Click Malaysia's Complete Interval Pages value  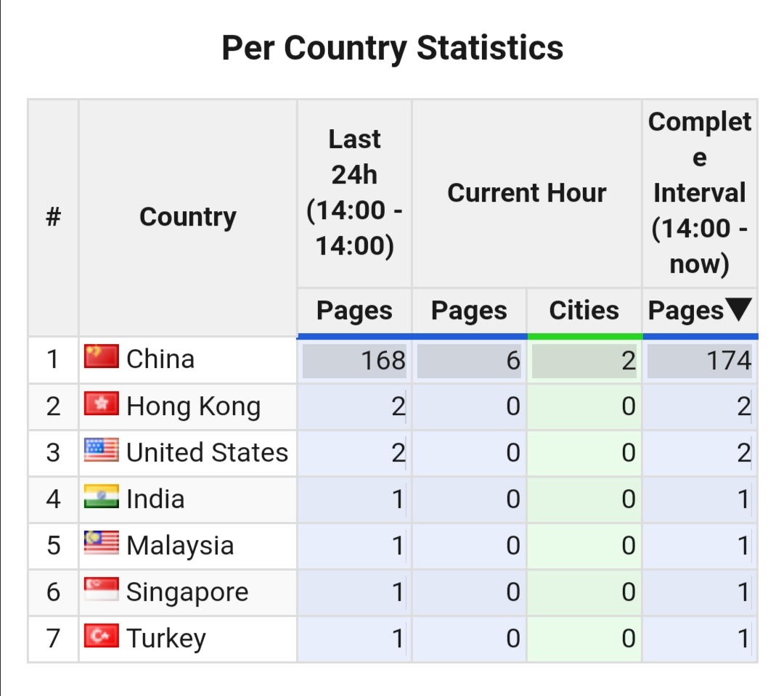743,546
